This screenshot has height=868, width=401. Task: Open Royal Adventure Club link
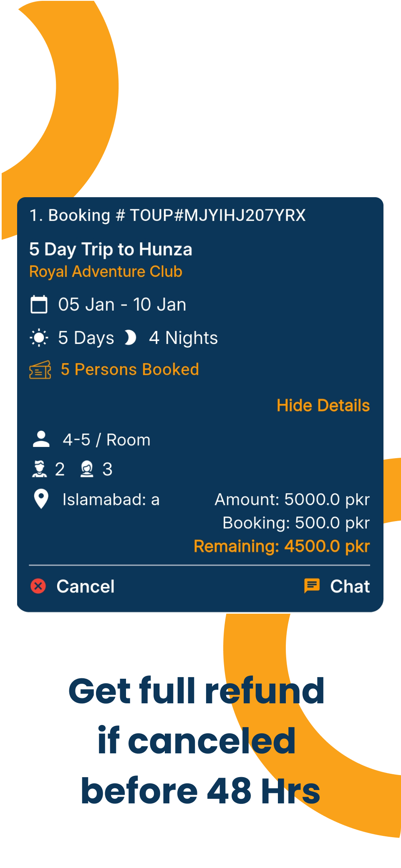106,271
